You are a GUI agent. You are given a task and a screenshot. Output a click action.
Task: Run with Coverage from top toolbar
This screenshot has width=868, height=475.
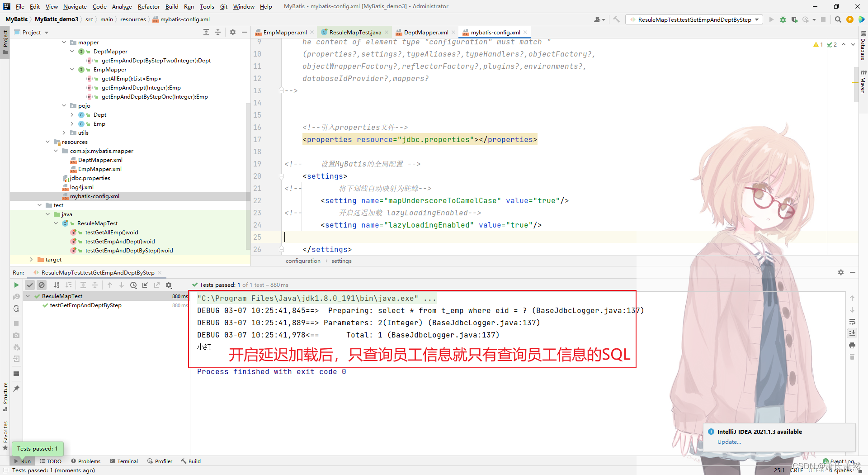pyautogui.click(x=794, y=19)
